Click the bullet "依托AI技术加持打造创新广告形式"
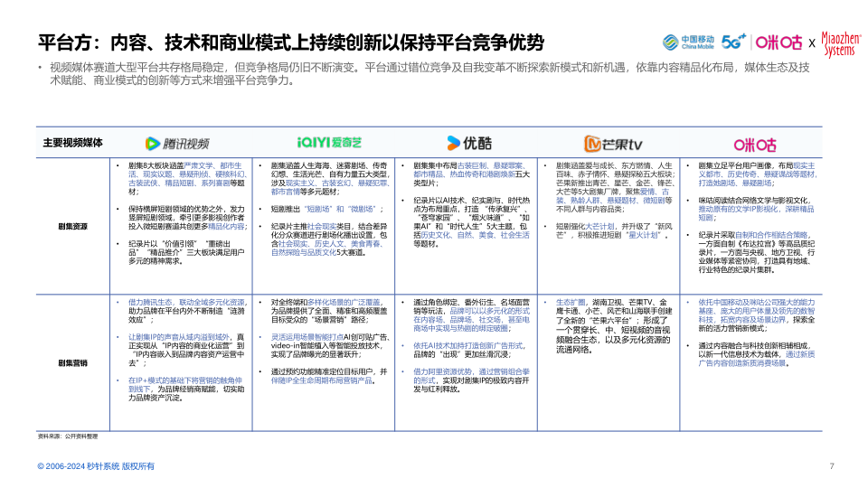Screen dimensions: 868x488 [x=472, y=350]
